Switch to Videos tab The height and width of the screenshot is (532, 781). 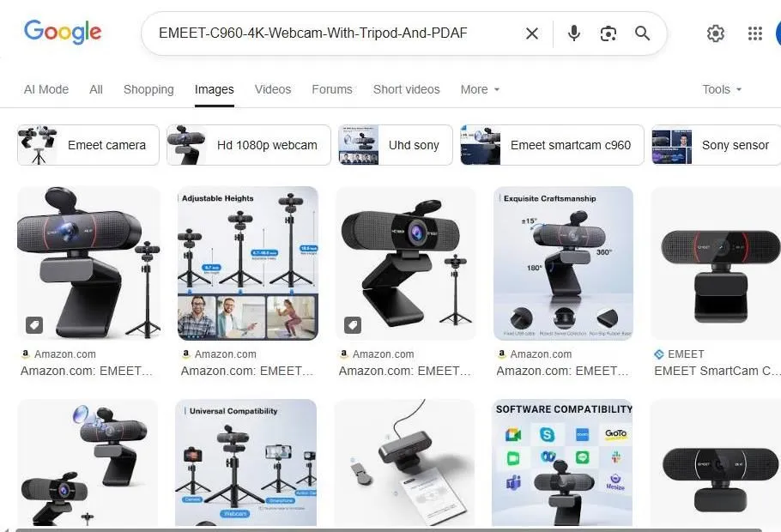[x=273, y=89]
